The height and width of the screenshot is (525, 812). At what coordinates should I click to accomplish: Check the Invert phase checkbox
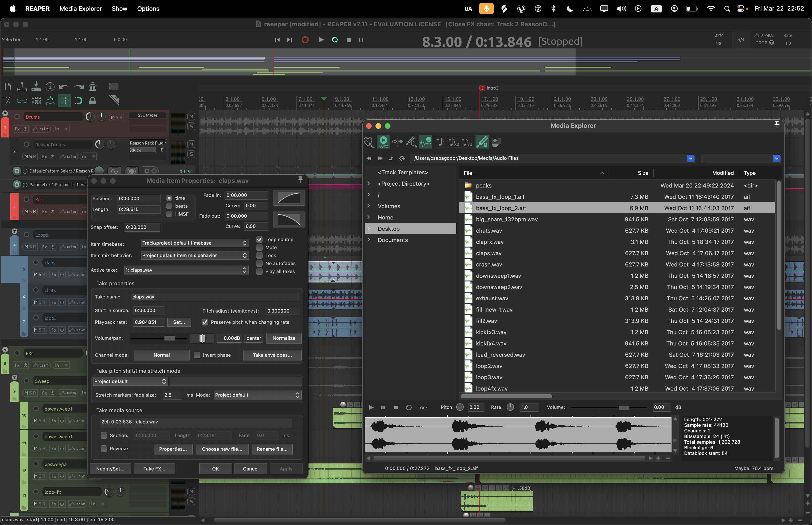coord(197,355)
